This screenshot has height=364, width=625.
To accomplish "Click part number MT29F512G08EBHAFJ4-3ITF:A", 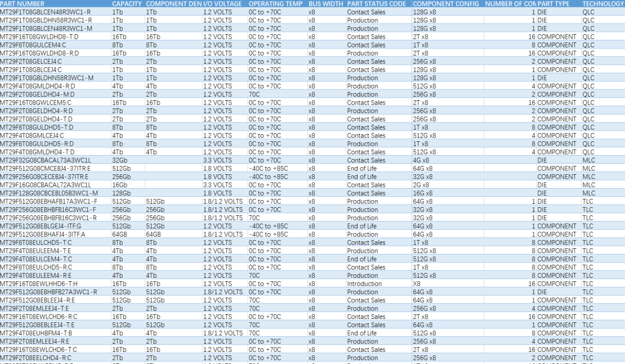I will pyautogui.click(x=42, y=234).
